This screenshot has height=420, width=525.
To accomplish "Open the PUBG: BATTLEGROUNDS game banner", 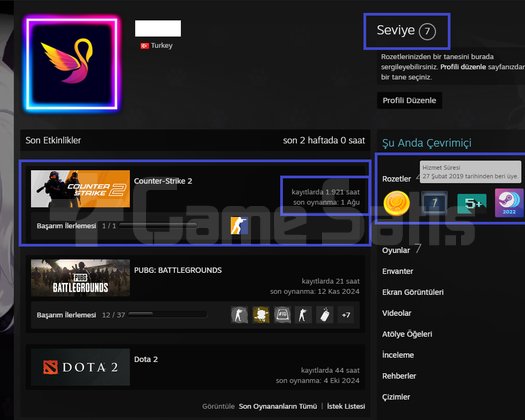I will 80,278.
